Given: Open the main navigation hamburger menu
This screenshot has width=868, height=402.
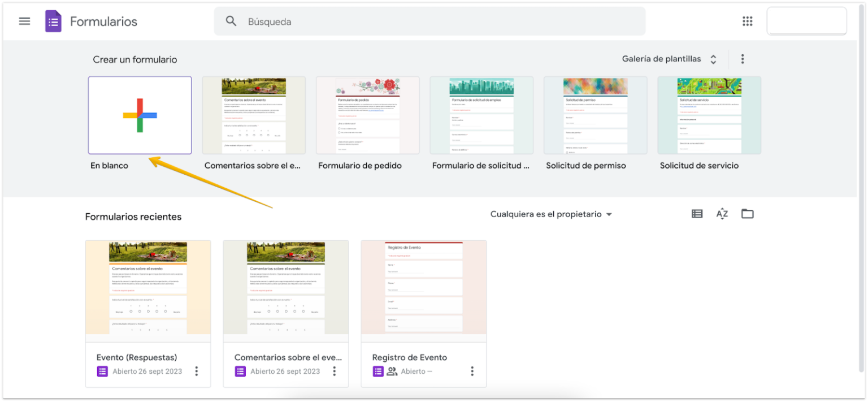Looking at the screenshot, I should (x=24, y=21).
